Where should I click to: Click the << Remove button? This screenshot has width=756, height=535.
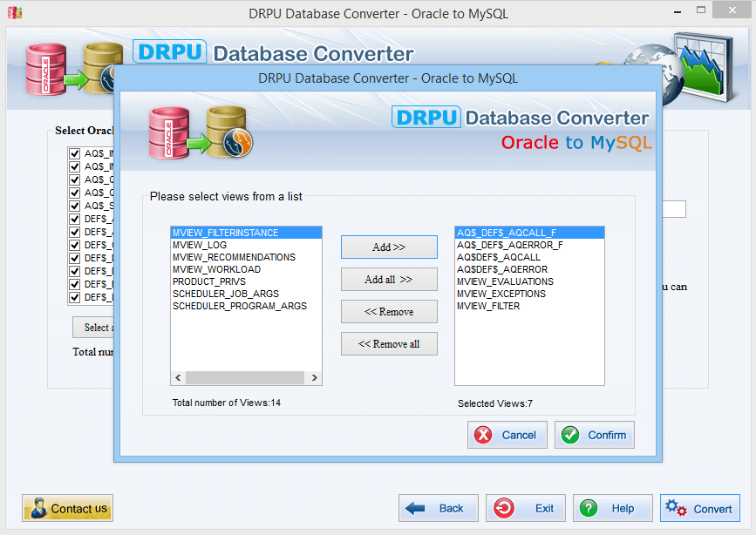(x=389, y=312)
